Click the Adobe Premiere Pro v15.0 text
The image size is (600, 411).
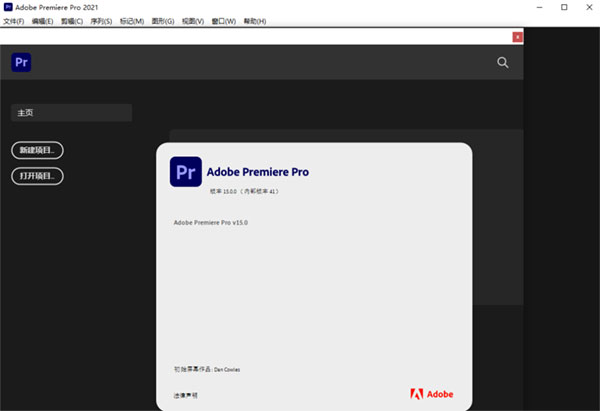coord(211,223)
